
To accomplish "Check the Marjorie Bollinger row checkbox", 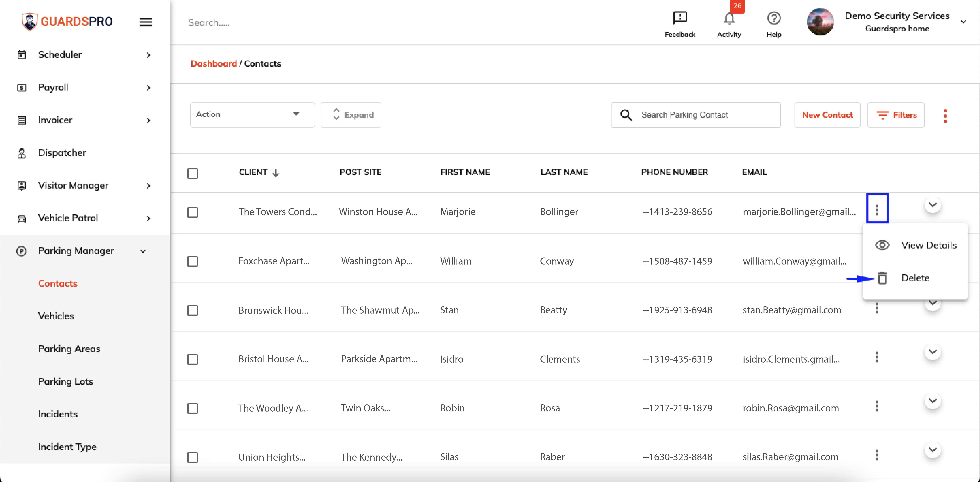I will point(193,212).
